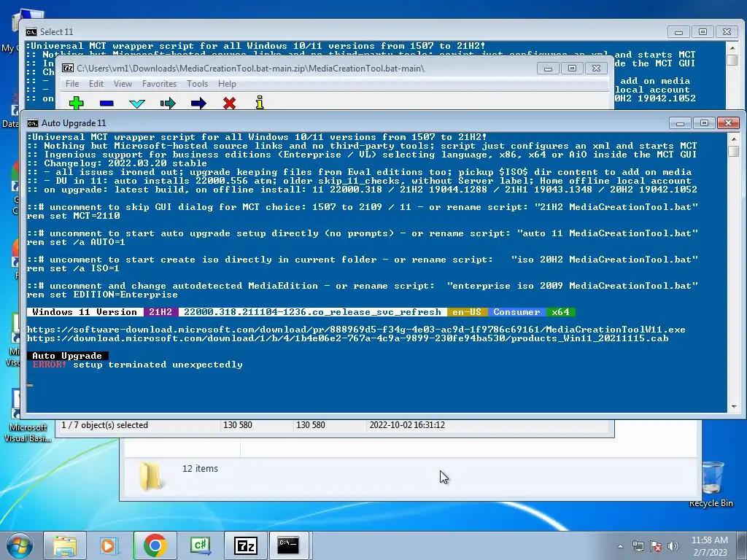
Task: Open the View menu in 7-Zip
Action: pyautogui.click(x=123, y=84)
